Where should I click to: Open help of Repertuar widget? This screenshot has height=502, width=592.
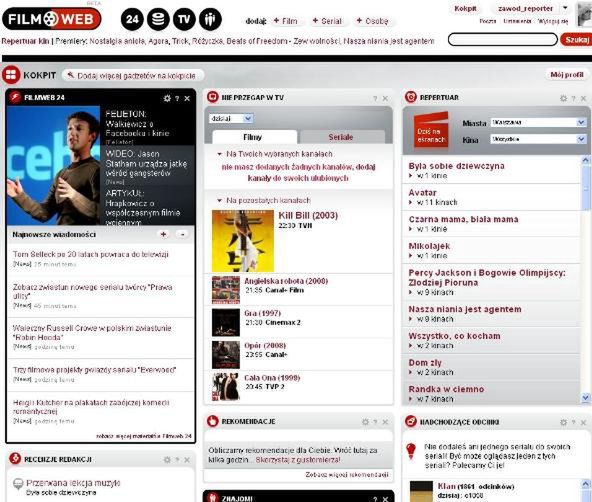point(574,99)
